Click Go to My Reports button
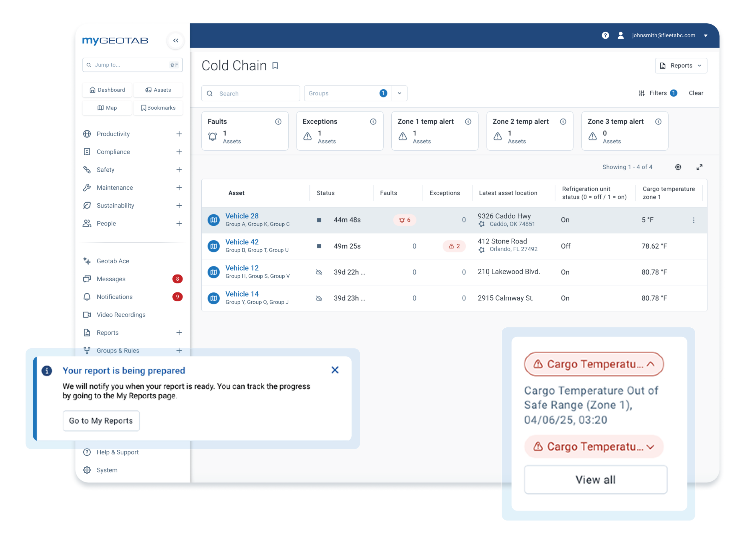The width and height of the screenshot is (756, 538). (101, 421)
